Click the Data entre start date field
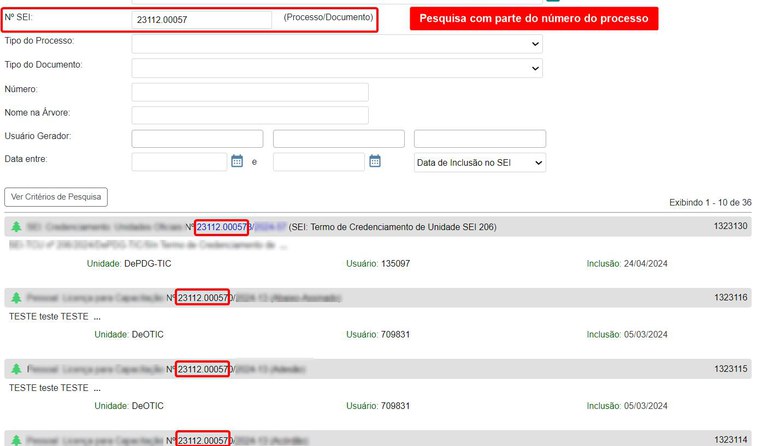This screenshot has width=768, height=446. point(179,162)
